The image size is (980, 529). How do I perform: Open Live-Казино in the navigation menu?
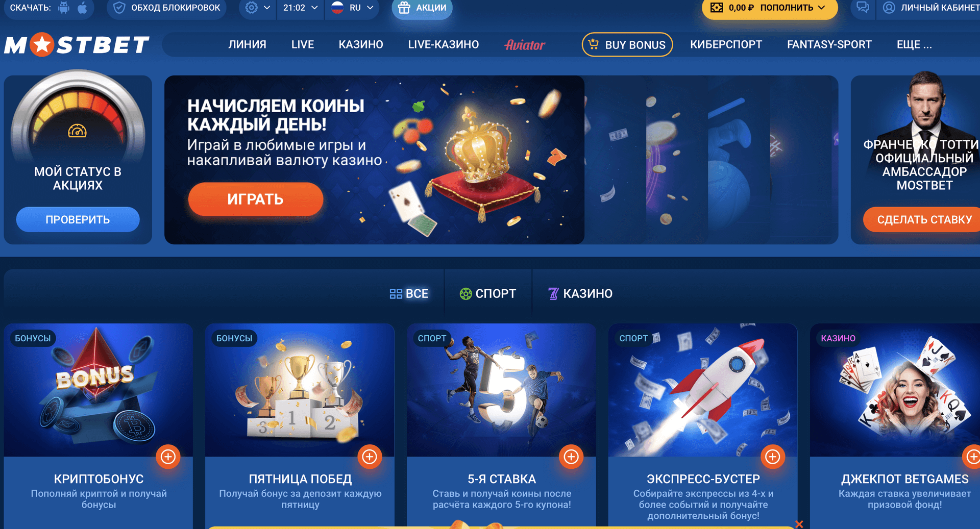point(444,44)
